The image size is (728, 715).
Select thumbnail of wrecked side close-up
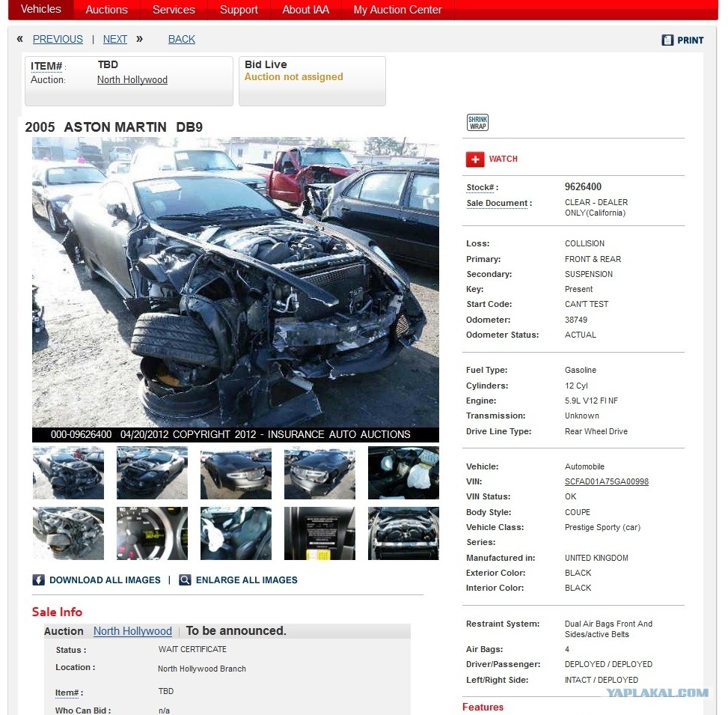68,533
